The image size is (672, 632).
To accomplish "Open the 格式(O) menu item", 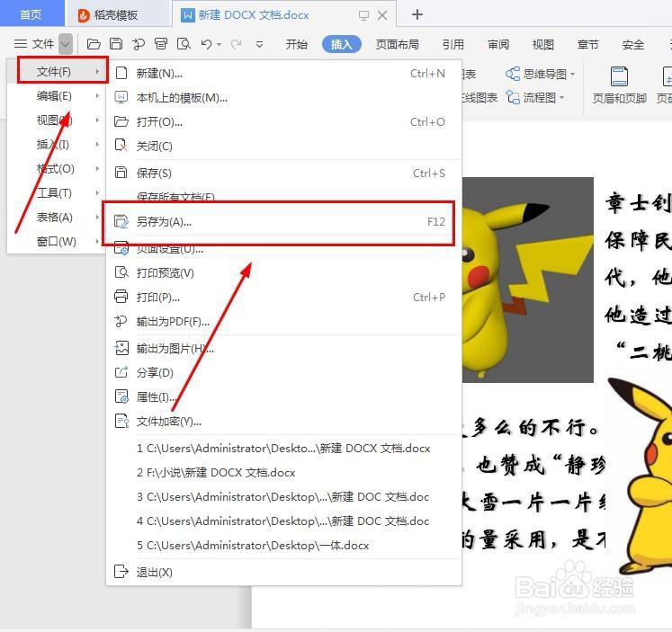I will [57, 169].
